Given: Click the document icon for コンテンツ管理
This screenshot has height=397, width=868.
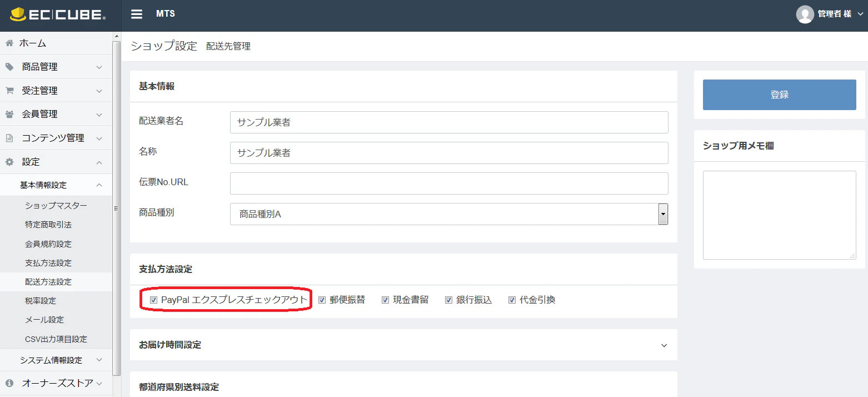Looking at the screenshot, I should pos(9,138).
